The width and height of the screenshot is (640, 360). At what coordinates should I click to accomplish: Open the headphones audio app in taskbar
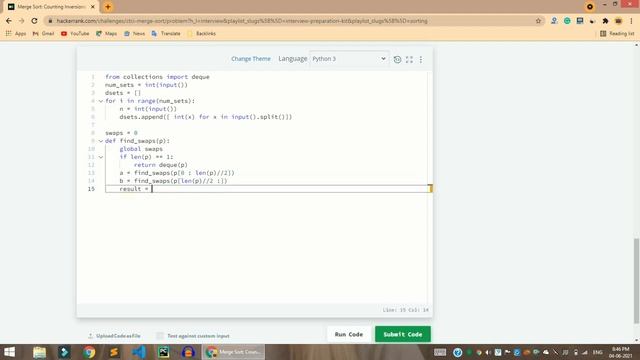click(188, 352)
